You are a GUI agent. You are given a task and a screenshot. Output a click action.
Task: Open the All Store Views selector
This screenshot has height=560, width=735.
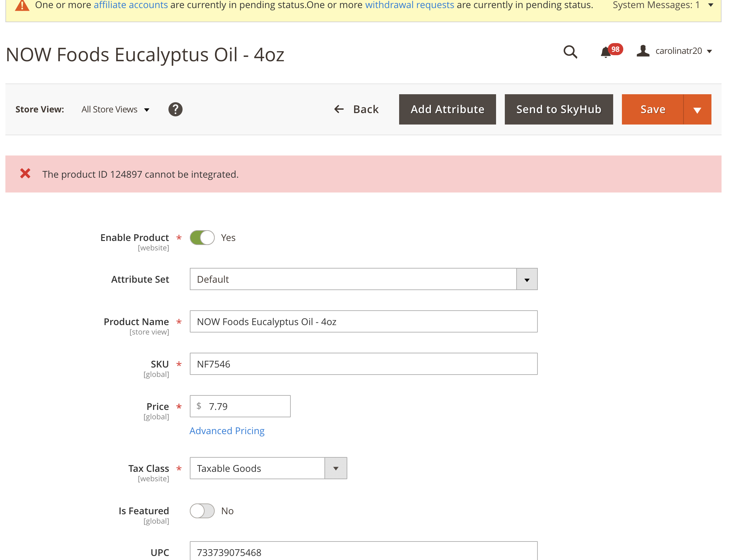[115, 109]
